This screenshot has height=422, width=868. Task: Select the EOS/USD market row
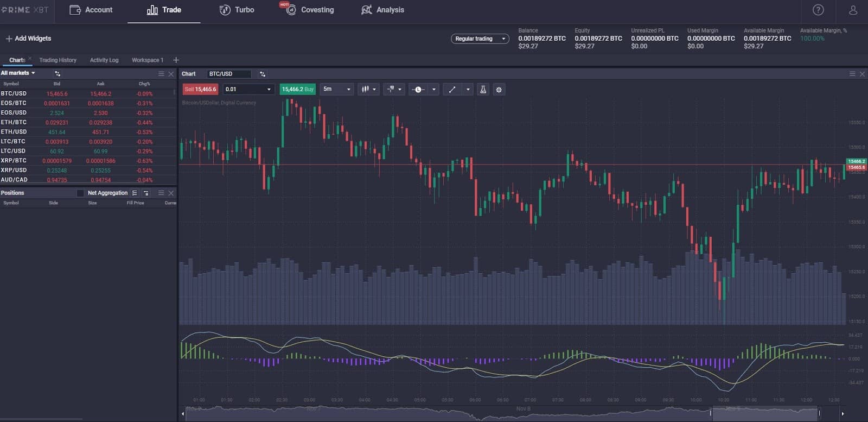(88, 112)
